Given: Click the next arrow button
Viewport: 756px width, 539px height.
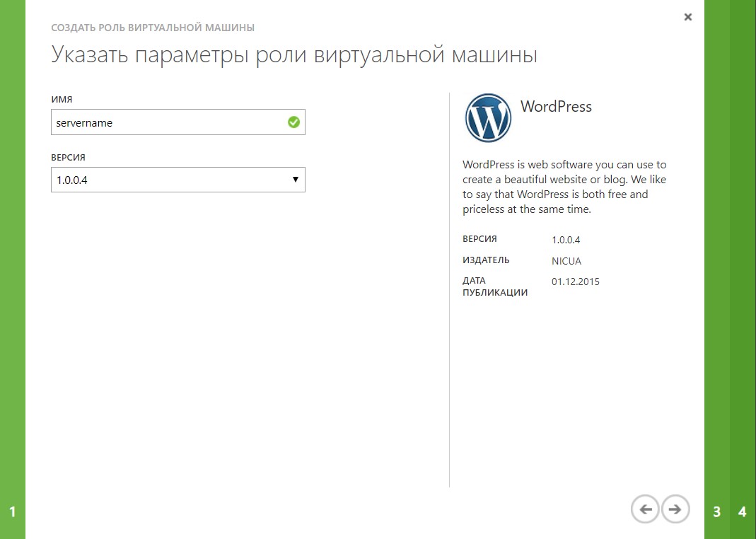Looking at the screenshot, I should click(x=675, y=509).
